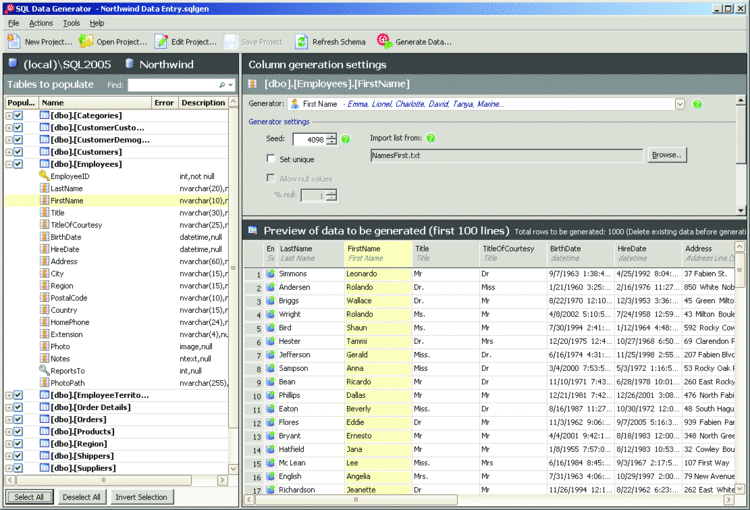Image resolution: width=750 pixels, height=510 pixels.
Task: Click the database icon beside Northwind
Action: [x=129, y=64]
